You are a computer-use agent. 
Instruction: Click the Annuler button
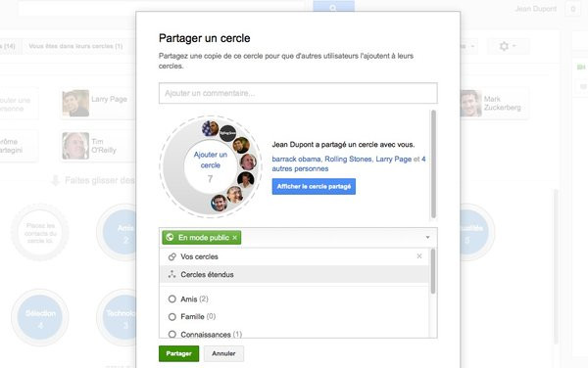[x=223, y=353]
